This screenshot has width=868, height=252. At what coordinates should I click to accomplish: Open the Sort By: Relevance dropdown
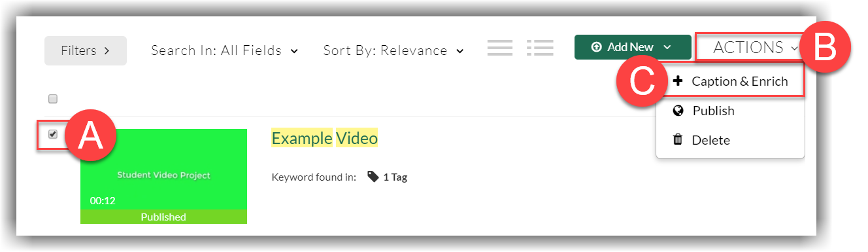[x=393, y=50]
